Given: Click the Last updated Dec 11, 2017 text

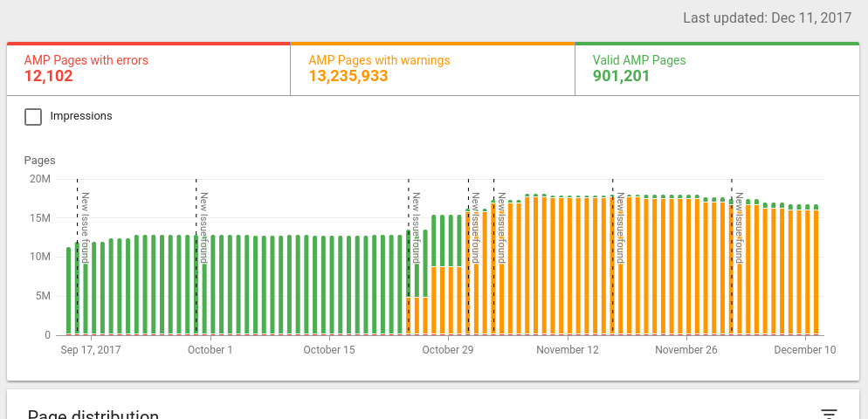Looking at the screenshot, I should [767, 17].
